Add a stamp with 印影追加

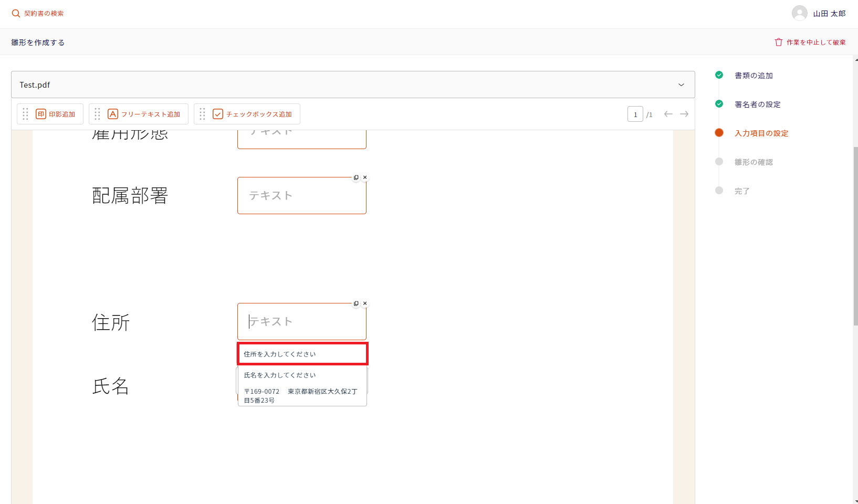pos(56,114)
